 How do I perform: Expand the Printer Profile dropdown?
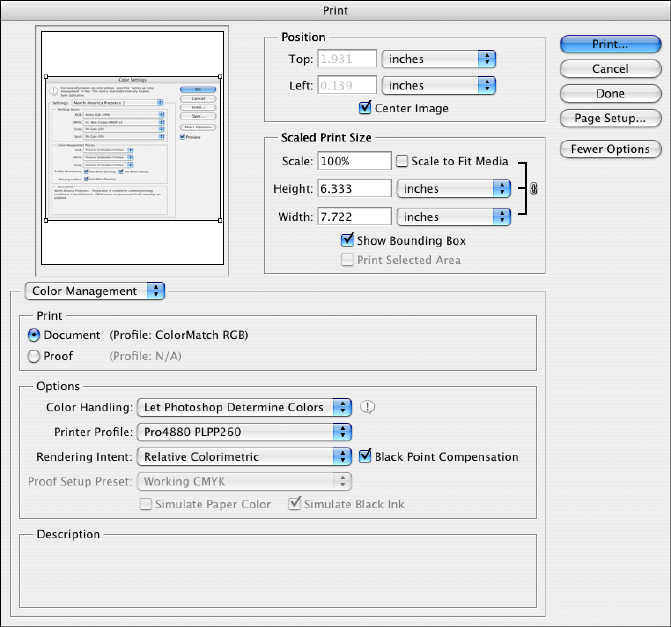pos(245,432)
